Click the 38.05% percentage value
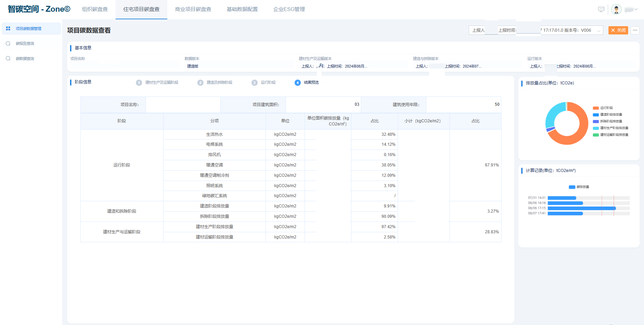This screenshot has width=644, height=325. click(x=388, y=165)
